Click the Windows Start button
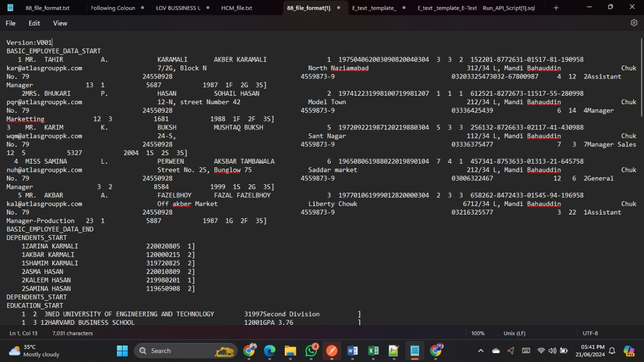Image resolution: width=644 pixels, height=362 pixels. click(x=122, y=351)
